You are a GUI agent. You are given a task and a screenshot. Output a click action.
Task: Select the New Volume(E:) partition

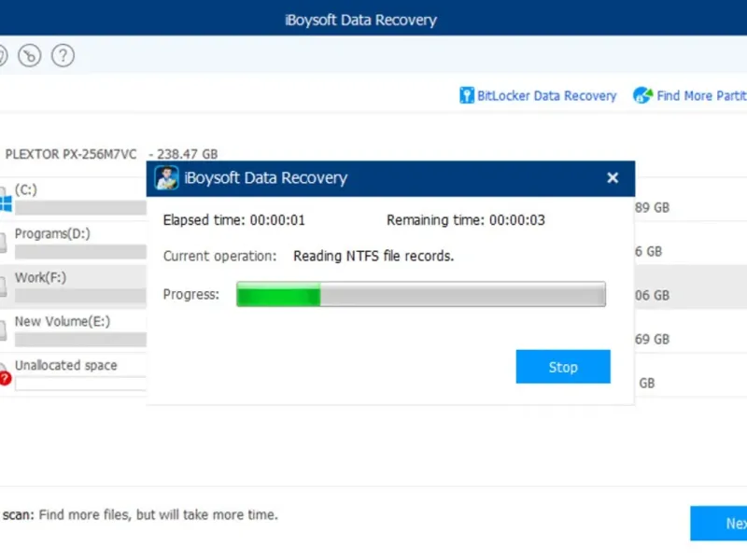point(63,322)
